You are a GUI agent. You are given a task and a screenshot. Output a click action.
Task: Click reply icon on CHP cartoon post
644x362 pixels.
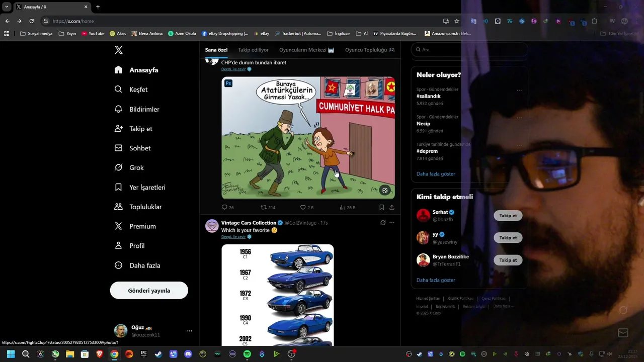click(x=224, y=207)
